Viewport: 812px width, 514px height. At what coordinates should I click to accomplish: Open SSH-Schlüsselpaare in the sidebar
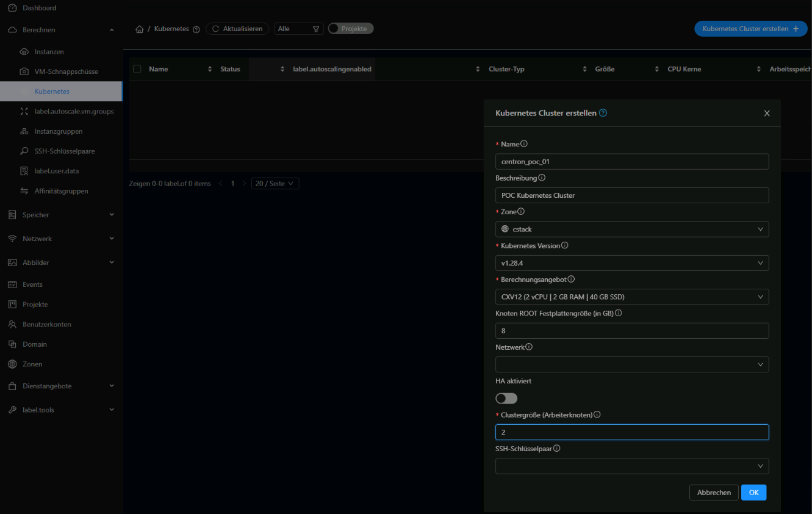[x=64, y=151]
